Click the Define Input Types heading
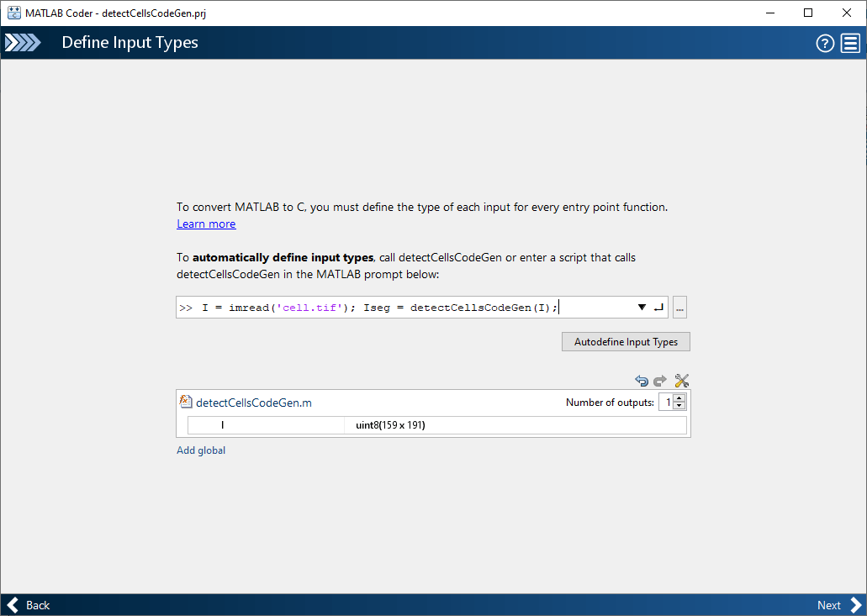Viewport: 867px width, 616px height. coord(130,43)
